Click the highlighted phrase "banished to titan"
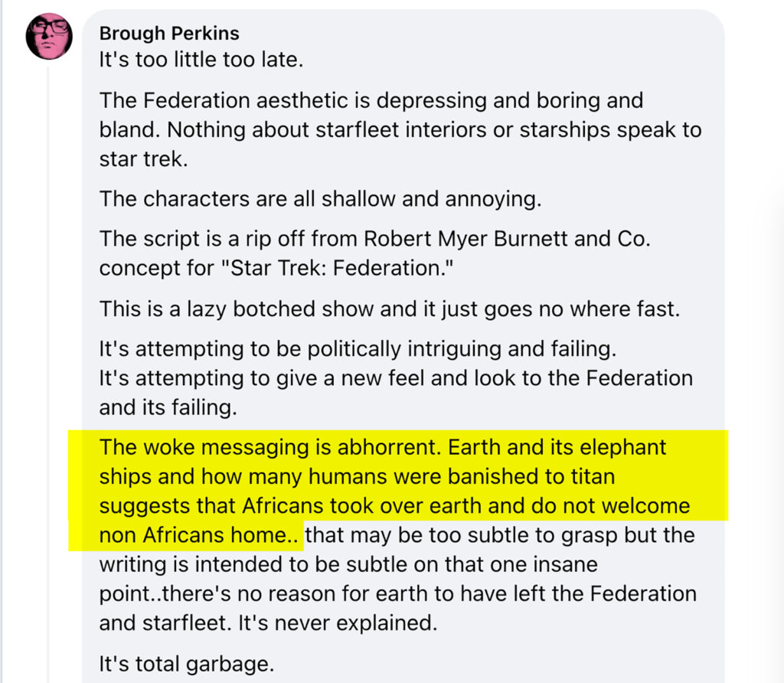 tap(531, 476)
